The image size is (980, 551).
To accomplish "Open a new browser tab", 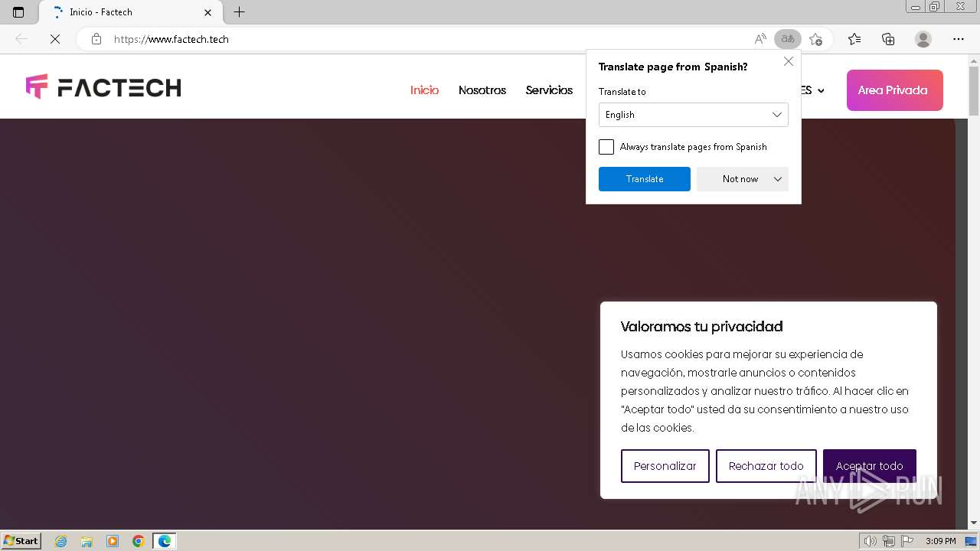I will tap(239, 12).
